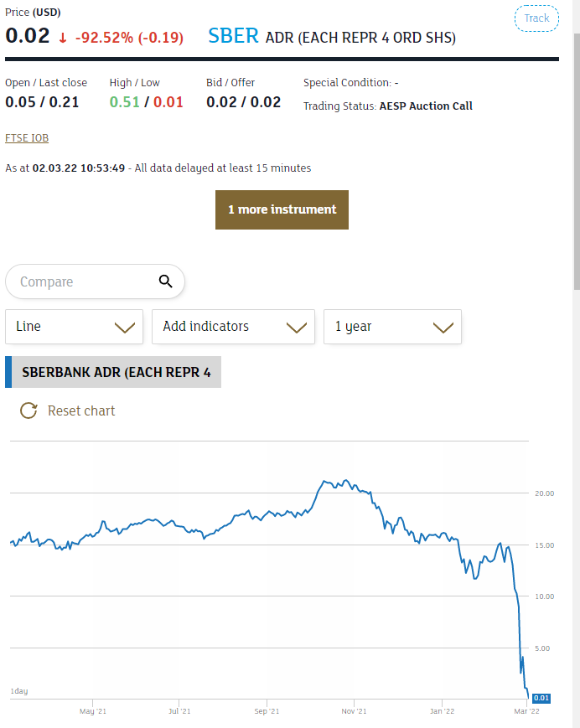
Task: Click the 1 more instrument button
Action: click(x=282, y=209)
